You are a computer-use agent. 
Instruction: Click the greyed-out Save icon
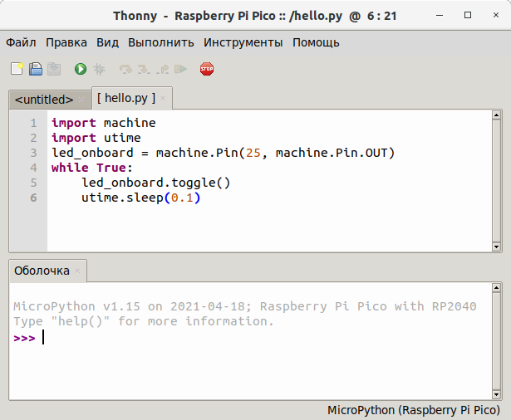(x=54, y=69)
